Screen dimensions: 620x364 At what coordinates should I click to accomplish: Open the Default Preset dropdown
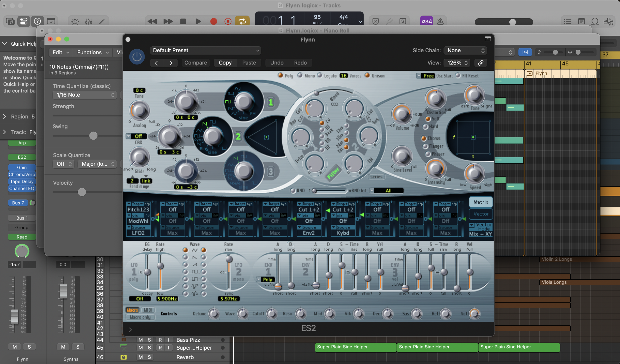click(205, 50)
